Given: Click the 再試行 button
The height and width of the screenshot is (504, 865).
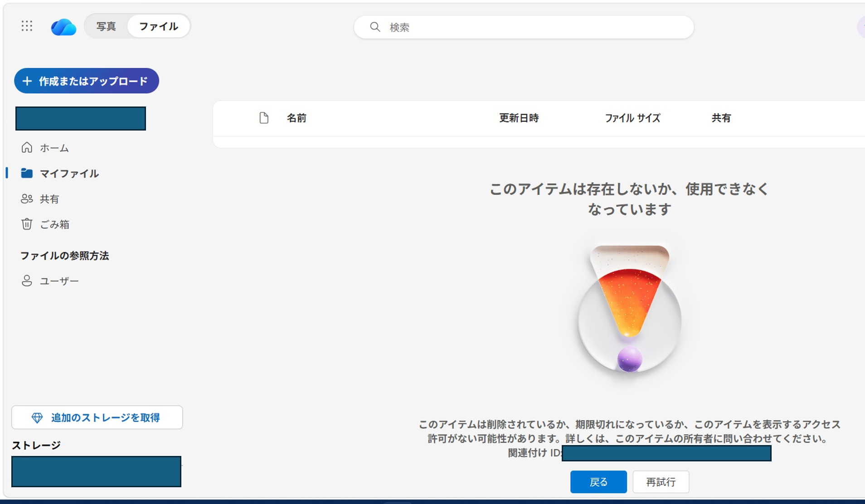Looking at the screenshot, I should (661, 482).
